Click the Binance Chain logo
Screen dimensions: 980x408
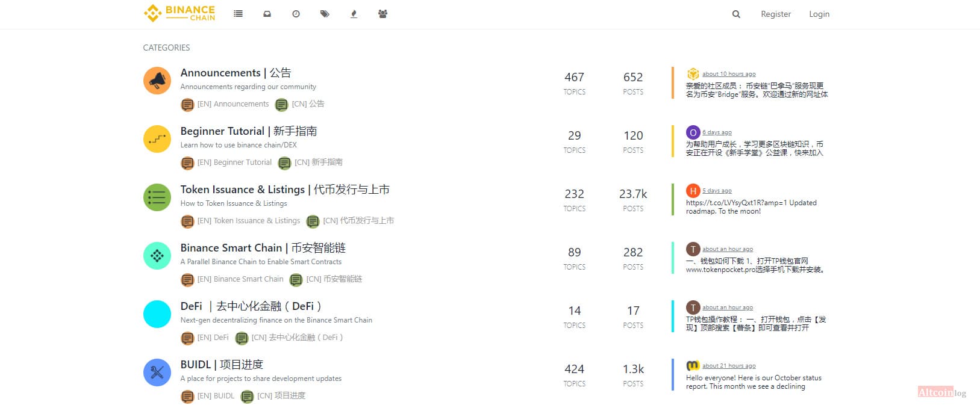179,13
